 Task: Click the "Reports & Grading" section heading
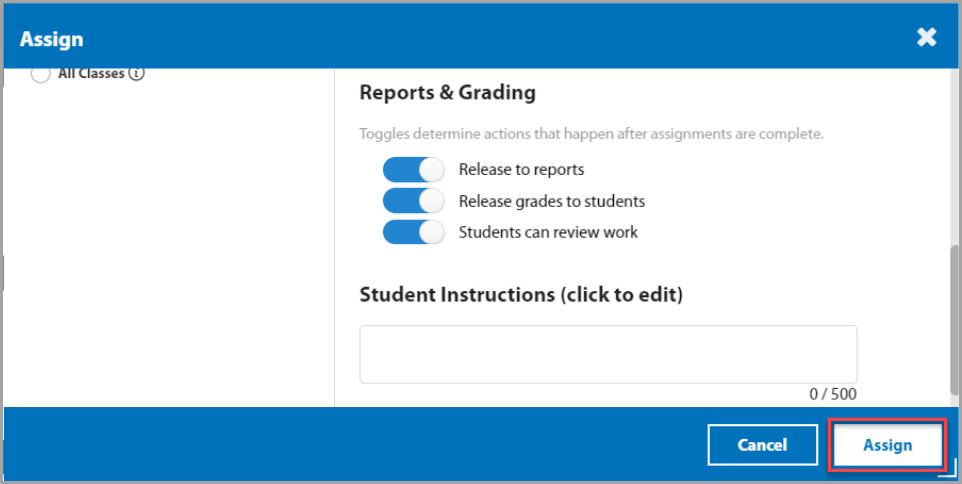click(447, 93)
